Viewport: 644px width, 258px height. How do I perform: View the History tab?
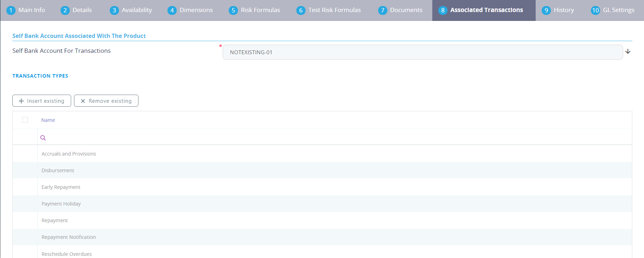pos(558,10)
